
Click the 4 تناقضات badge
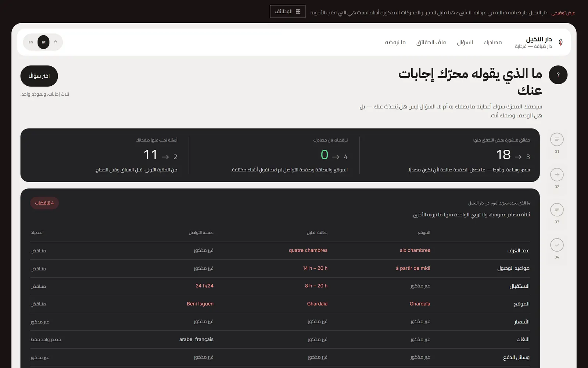[44, 203]
